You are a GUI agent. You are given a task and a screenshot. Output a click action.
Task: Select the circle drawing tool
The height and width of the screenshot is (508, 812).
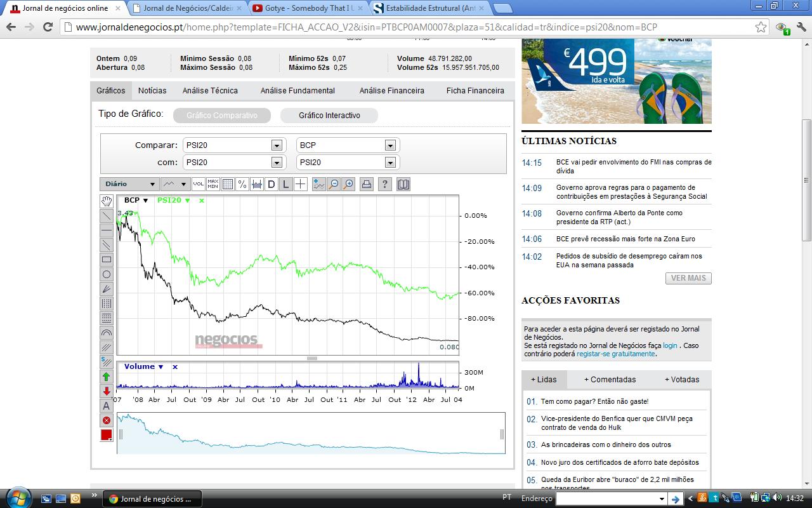[107, 274]
